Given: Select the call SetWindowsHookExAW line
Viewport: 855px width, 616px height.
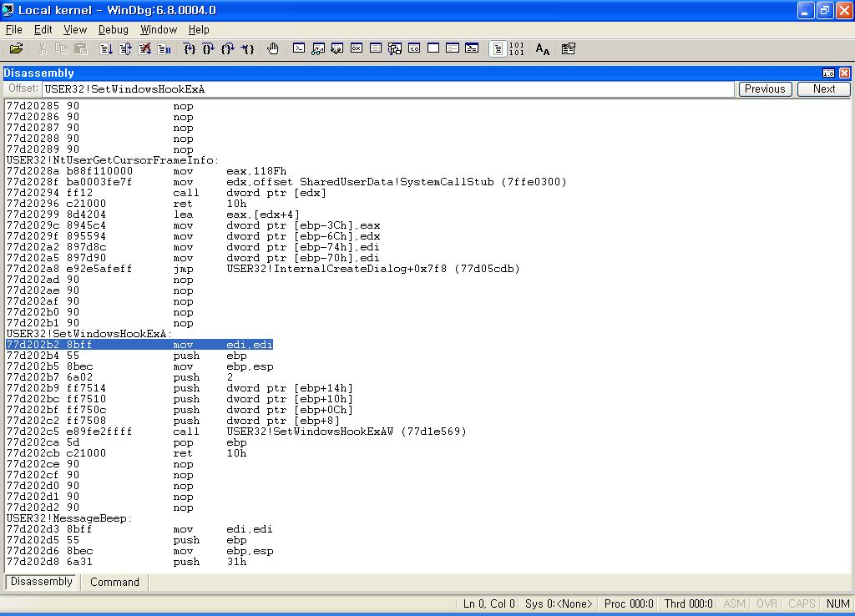Looking at the screenshot, I should click(x=236, y=432).
